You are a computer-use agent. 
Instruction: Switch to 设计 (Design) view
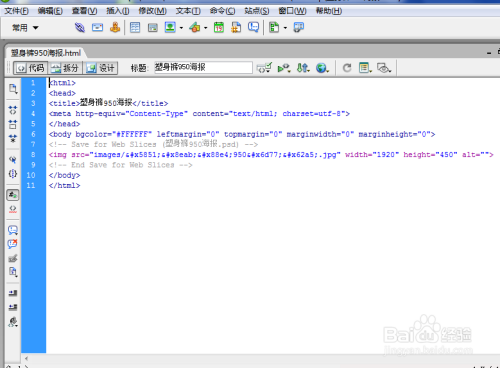pos(100,68)
